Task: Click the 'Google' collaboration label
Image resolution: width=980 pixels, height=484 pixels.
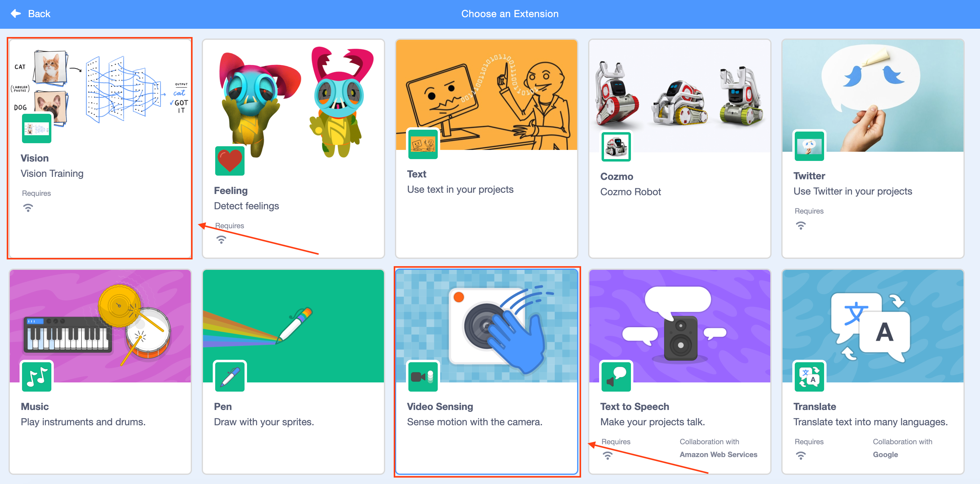Action: pos(885,455)
